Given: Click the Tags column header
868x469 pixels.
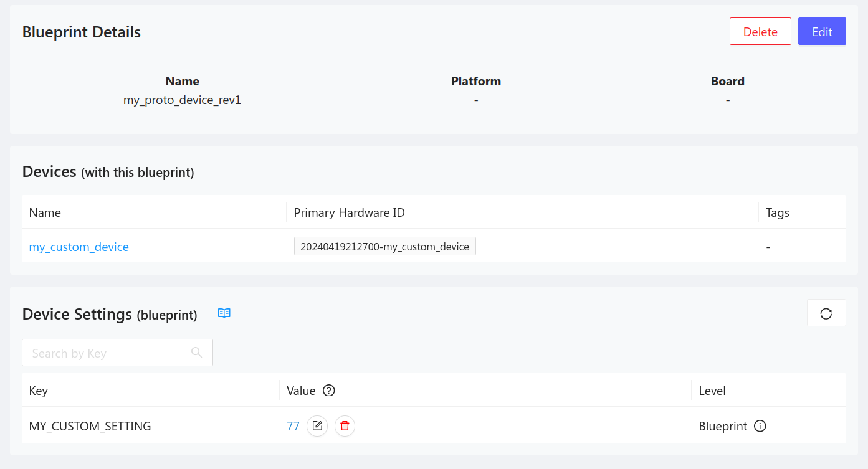Looking at the screenshot, I should [x=778, y=212].
